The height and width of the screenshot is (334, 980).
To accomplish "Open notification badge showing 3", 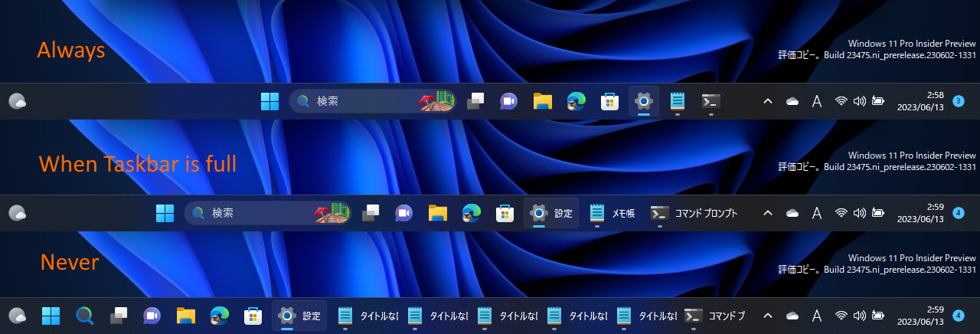I will click(959, 100).
